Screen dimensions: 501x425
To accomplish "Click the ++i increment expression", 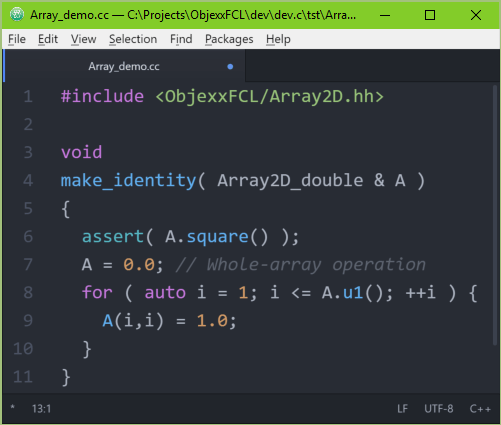I will [421, 293].
